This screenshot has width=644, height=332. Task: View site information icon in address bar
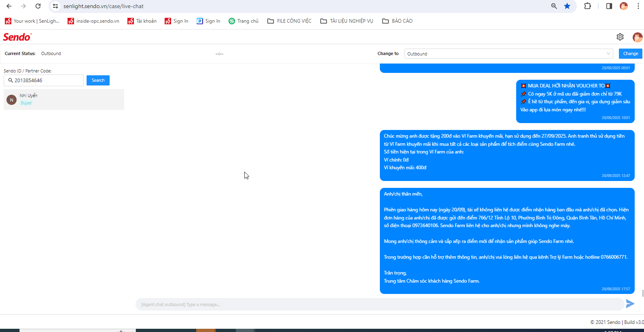coord(55,6)
